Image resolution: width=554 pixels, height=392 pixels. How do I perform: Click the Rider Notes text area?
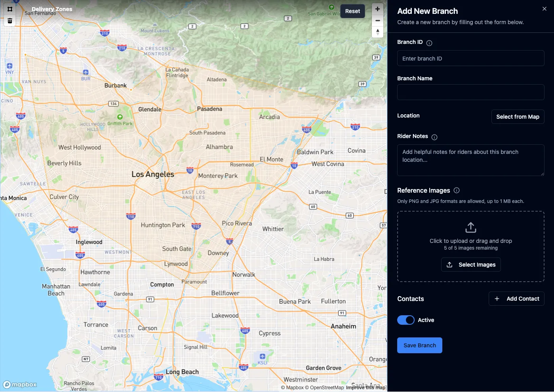pyautogui.click(x=470, y=160)
